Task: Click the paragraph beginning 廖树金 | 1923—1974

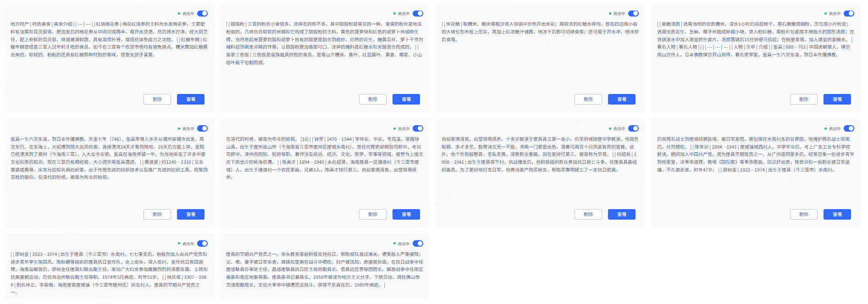Action: pos(109,273)
